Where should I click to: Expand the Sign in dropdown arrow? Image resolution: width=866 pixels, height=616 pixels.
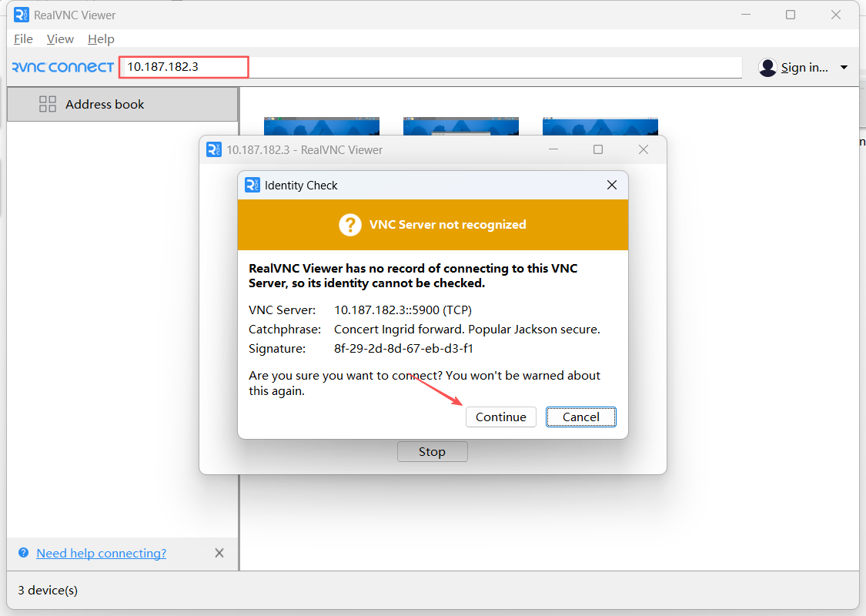844,68
